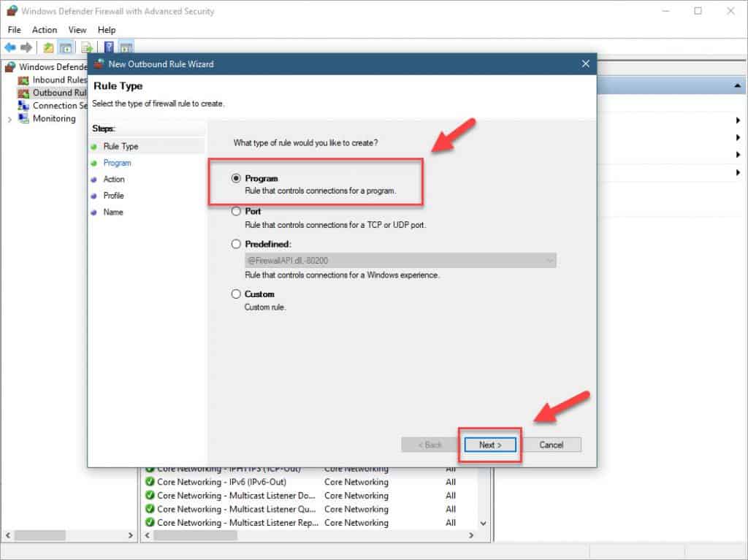The height and width of the screenshot is (560, 748).
Task: Click the Connection Security Rules icon
Action: pyautogui.click(x=22, y=105)
